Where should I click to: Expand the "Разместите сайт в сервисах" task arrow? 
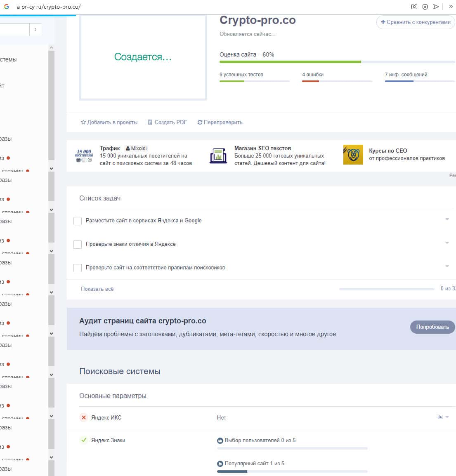point(447,219)
